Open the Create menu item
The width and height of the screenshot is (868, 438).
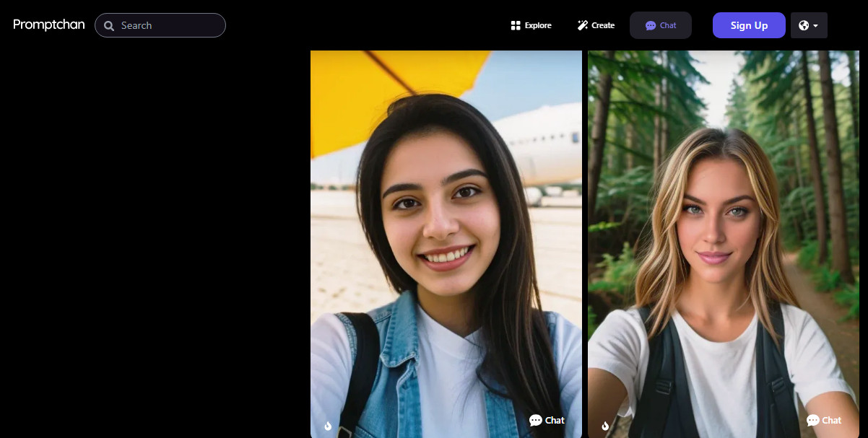[596, 25]
